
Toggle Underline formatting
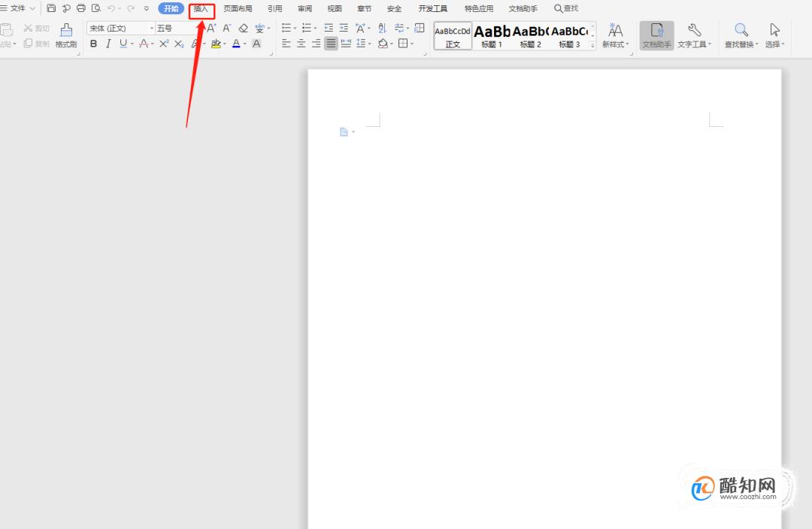click(x=123, y=44)
